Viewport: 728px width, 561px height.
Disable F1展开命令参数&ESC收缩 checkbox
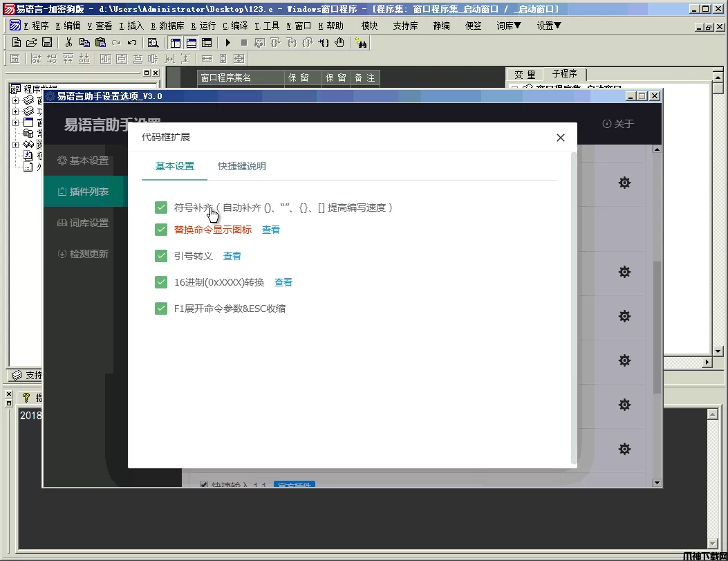pyautogui.click(x=161, y=309)
